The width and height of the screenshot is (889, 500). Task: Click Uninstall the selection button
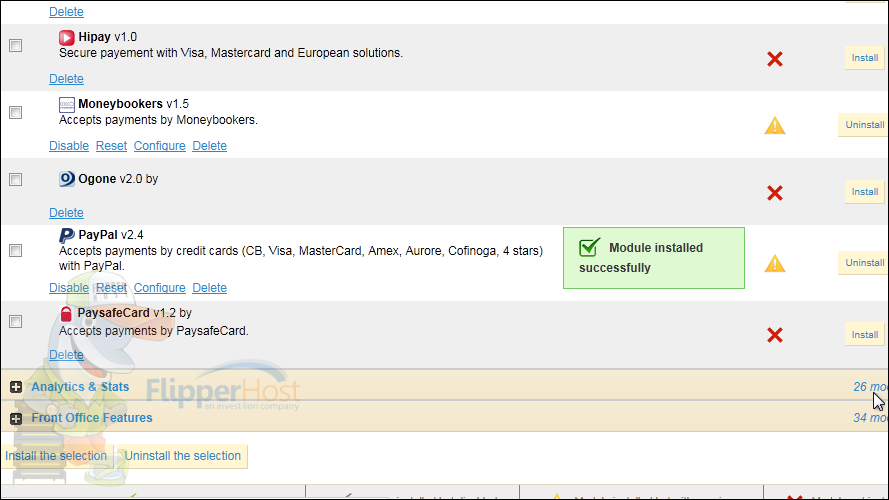[183, 456]
